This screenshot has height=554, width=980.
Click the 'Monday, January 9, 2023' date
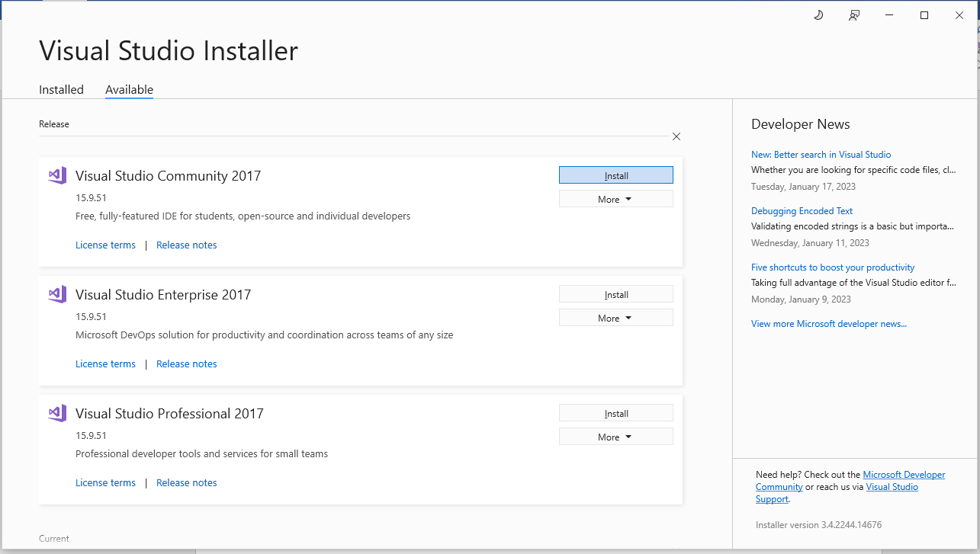click(x=801, y=299)
